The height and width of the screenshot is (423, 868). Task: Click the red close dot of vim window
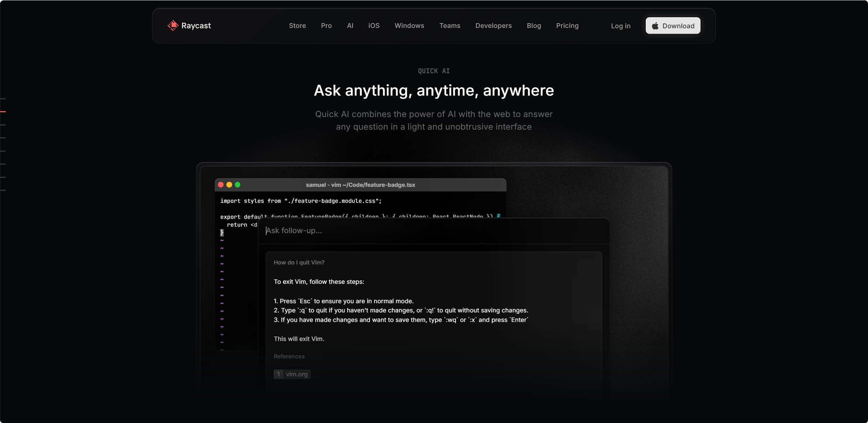pos(221,185)
